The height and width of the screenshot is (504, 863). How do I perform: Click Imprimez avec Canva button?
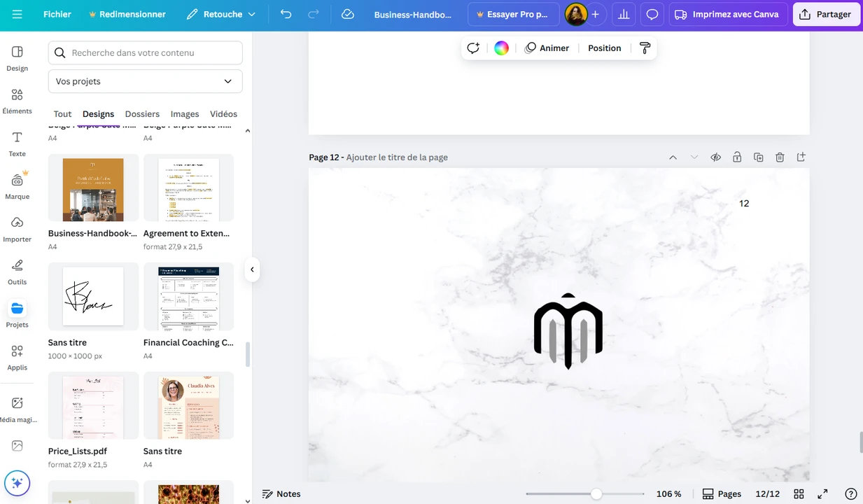728,14
